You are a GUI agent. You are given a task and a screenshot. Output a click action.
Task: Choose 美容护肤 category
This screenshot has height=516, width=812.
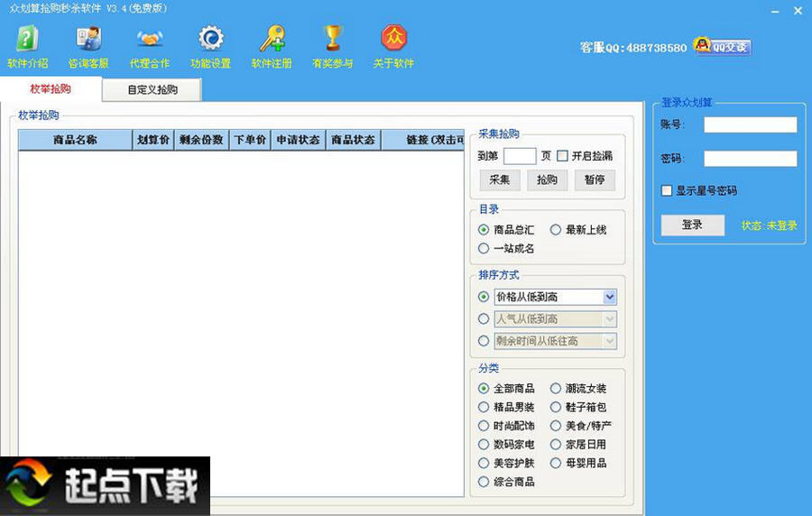coord(484,463)
